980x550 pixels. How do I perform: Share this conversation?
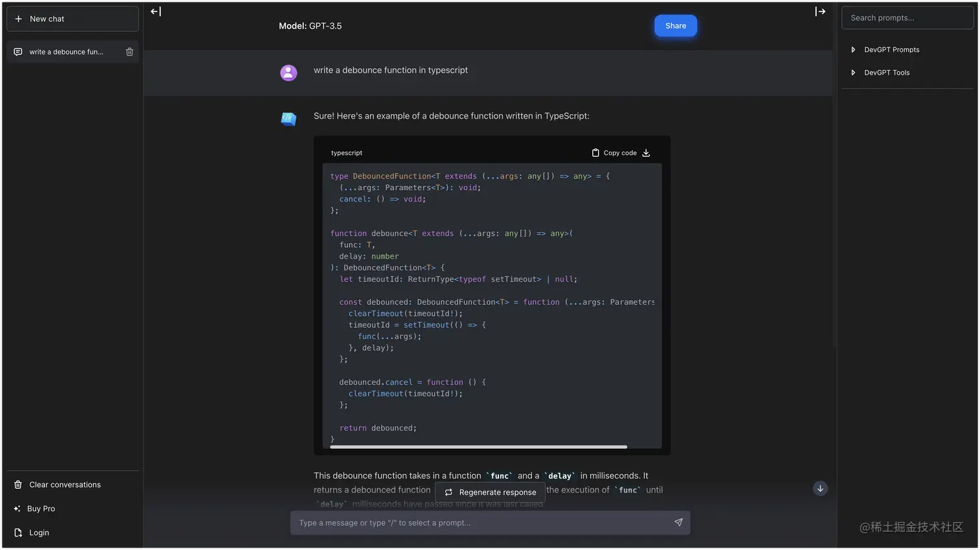click(675, 26)
